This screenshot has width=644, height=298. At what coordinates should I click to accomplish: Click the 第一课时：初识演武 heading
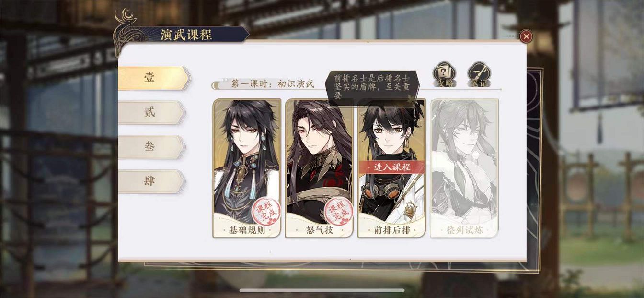click(273, 84)
